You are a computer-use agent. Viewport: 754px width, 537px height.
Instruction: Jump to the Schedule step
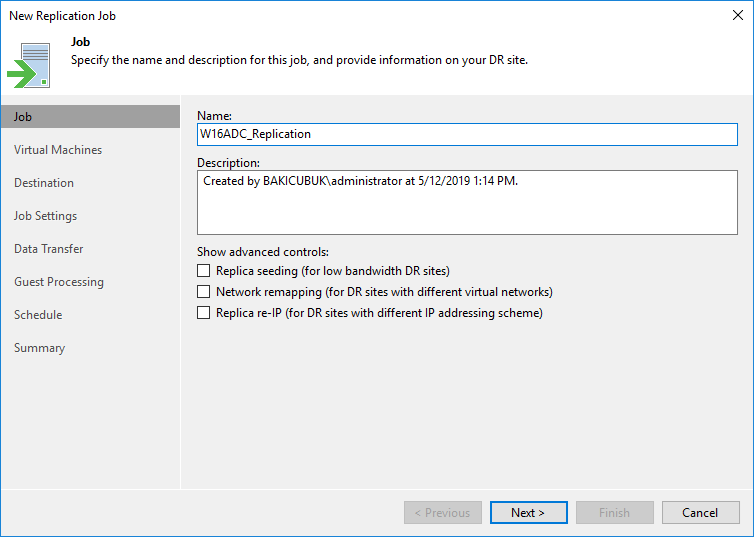pyautogui.click(x=38, y=315)
